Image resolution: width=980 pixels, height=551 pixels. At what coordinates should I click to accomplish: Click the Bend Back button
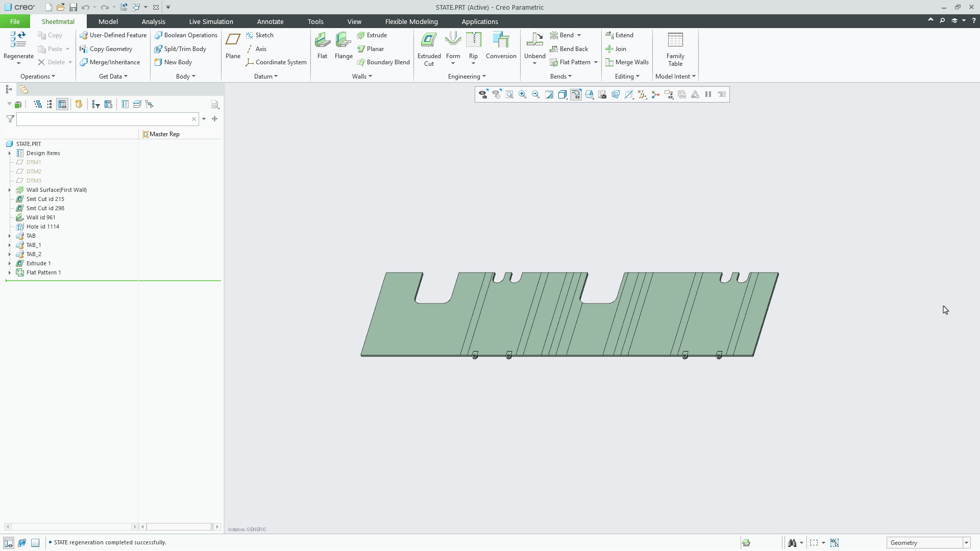[x=569, y=49]
